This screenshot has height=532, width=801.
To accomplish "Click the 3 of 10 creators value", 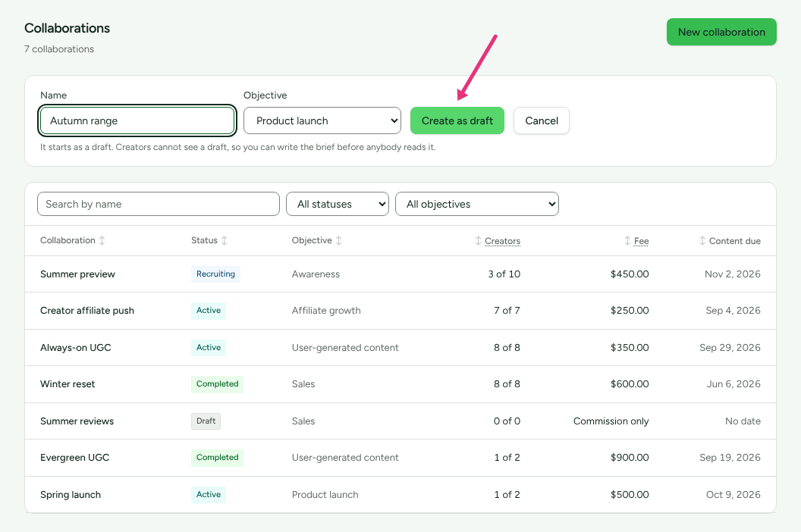I will [x=504, y=274].
